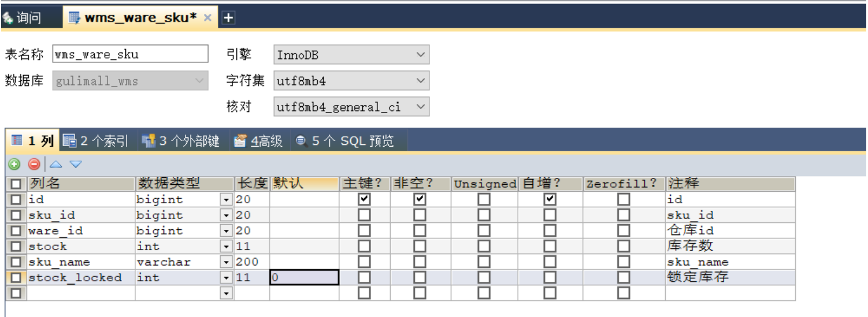The height and width of the screenshot is (317, 868).
Task: Check Unsigned for the stock column
Action: 484,246
